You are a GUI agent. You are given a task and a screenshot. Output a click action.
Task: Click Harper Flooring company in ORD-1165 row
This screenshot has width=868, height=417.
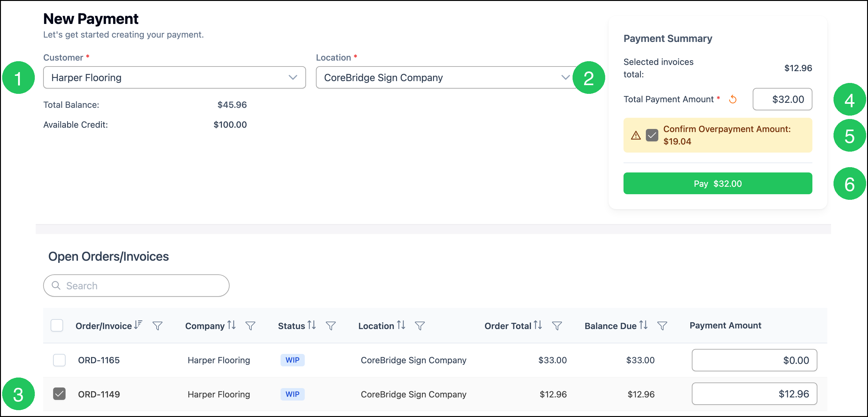[x=219, y=360]
